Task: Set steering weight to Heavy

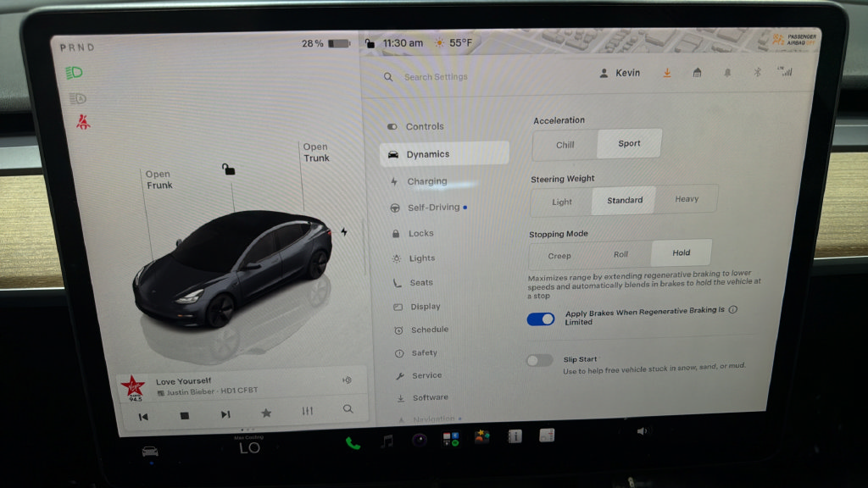Action: 687,199
